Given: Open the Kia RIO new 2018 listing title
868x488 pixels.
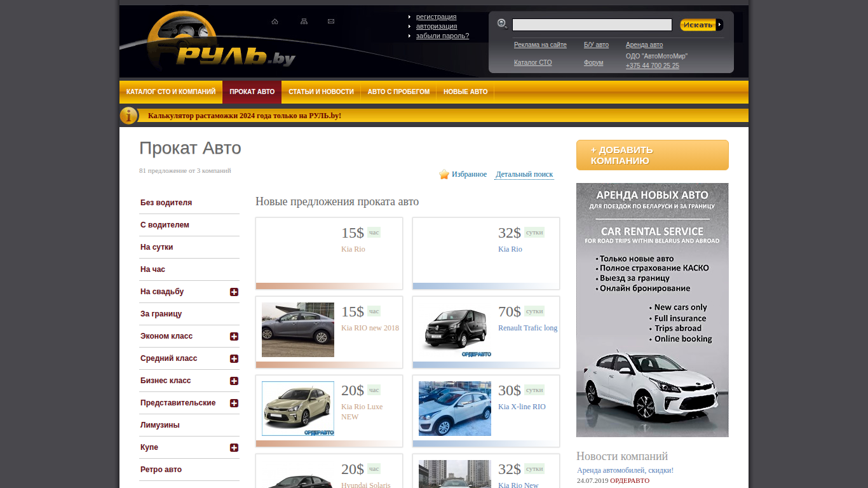Looking at the screenshot, I should point(370,328).
